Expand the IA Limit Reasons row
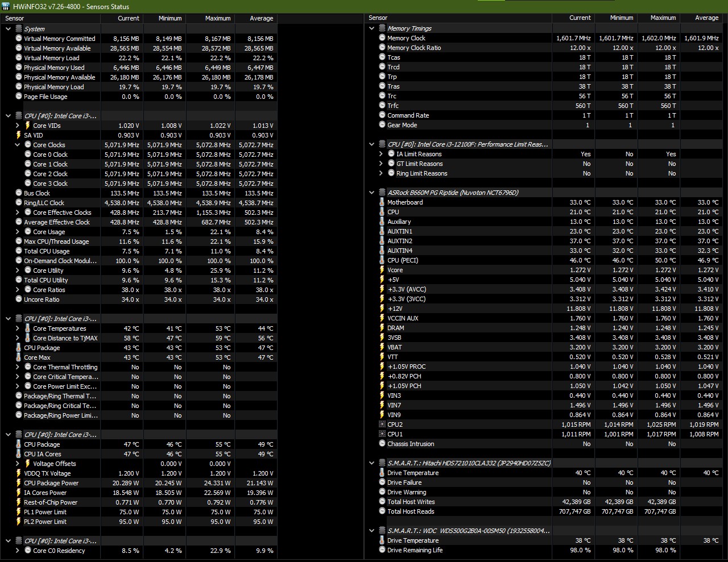This screenshot has height=562, width=728. coord(381,153)
